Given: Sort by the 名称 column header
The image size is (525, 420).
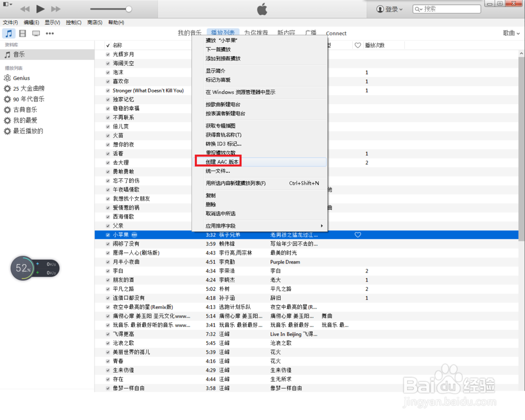Looking at the screenshot, I should [118, 45].
